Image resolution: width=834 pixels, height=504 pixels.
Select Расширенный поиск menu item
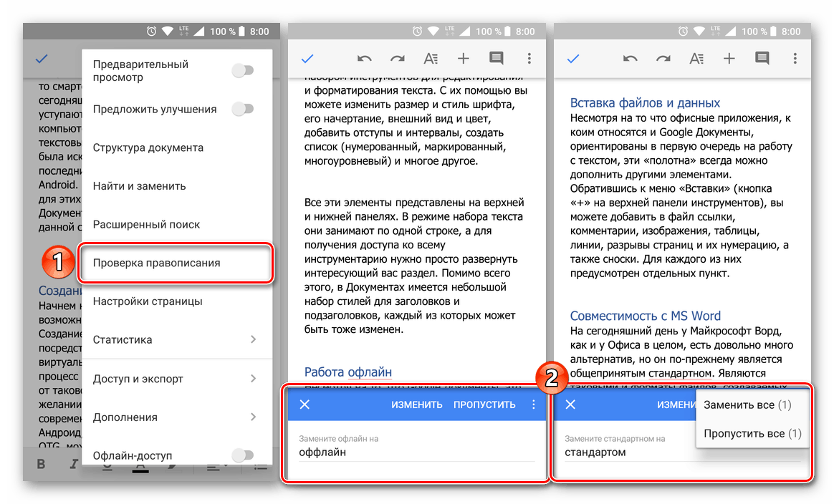point(177,224)
